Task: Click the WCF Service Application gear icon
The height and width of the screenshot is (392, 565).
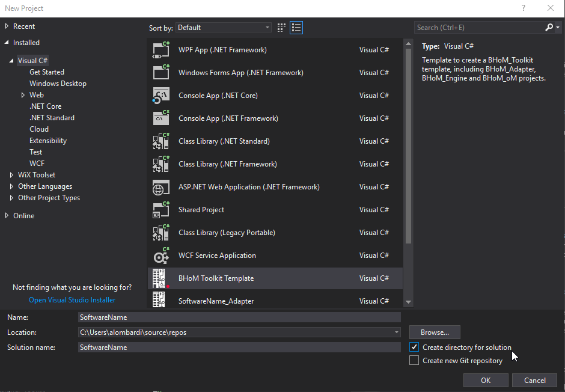Action: (x=160, y=256)
